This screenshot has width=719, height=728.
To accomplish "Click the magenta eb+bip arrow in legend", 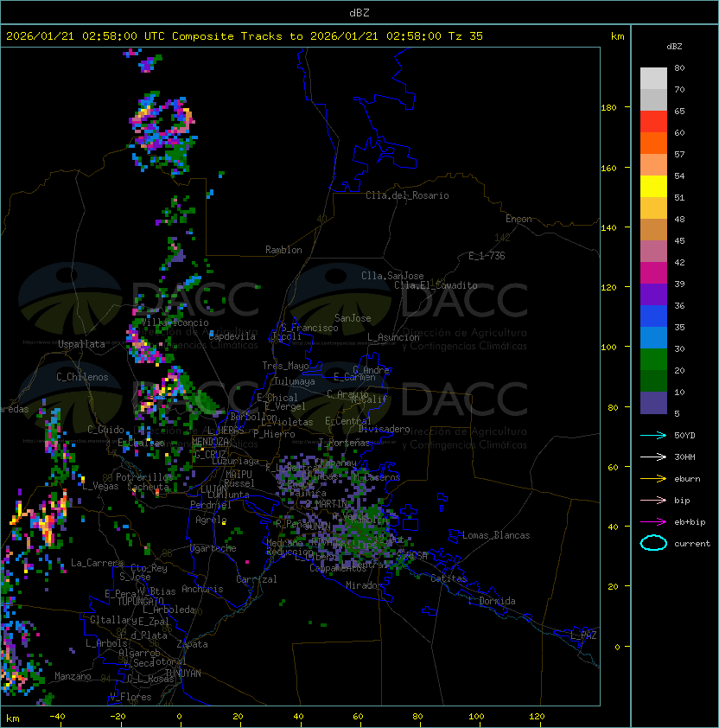I will click(653, 522).
